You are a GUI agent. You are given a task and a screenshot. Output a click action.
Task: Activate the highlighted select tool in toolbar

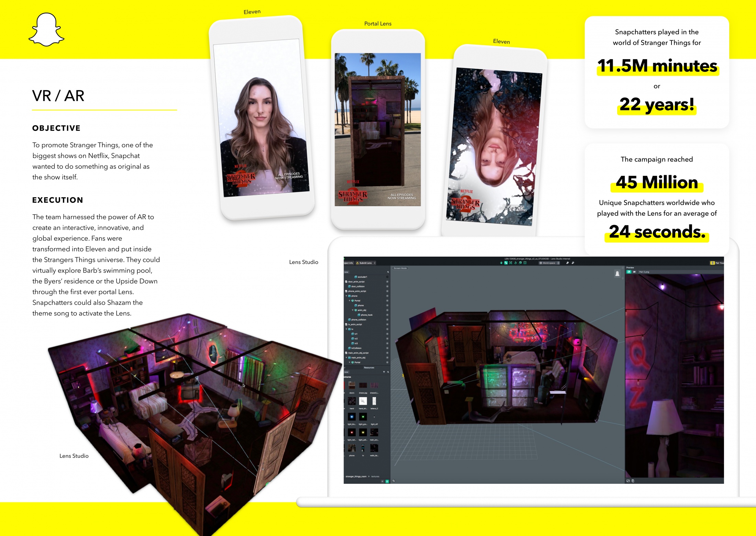tap(506, 263)
